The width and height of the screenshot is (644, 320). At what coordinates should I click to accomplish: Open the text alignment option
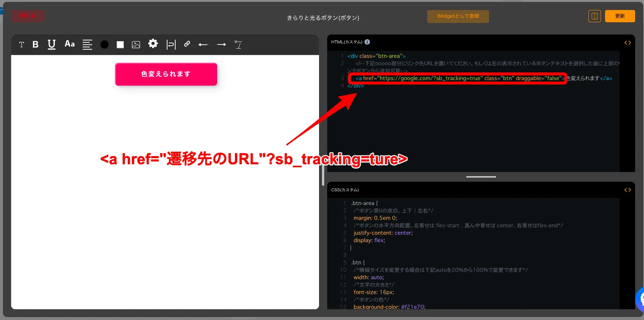point(87,44)
